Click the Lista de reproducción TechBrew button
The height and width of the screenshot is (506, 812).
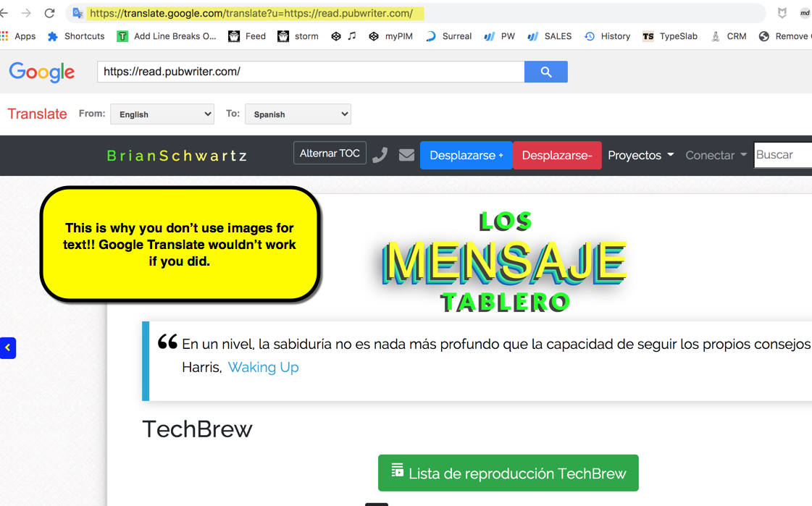coord(508,473)
